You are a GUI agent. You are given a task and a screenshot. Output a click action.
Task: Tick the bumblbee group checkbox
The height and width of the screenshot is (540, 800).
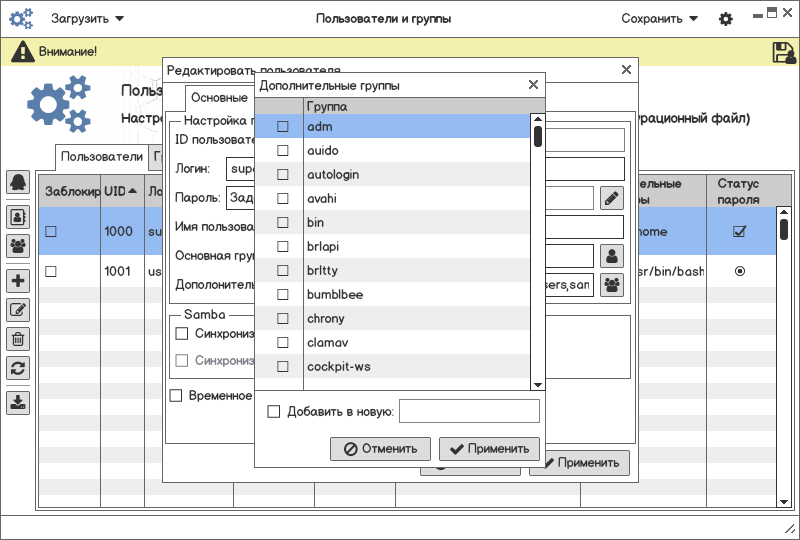click(283, 295)
